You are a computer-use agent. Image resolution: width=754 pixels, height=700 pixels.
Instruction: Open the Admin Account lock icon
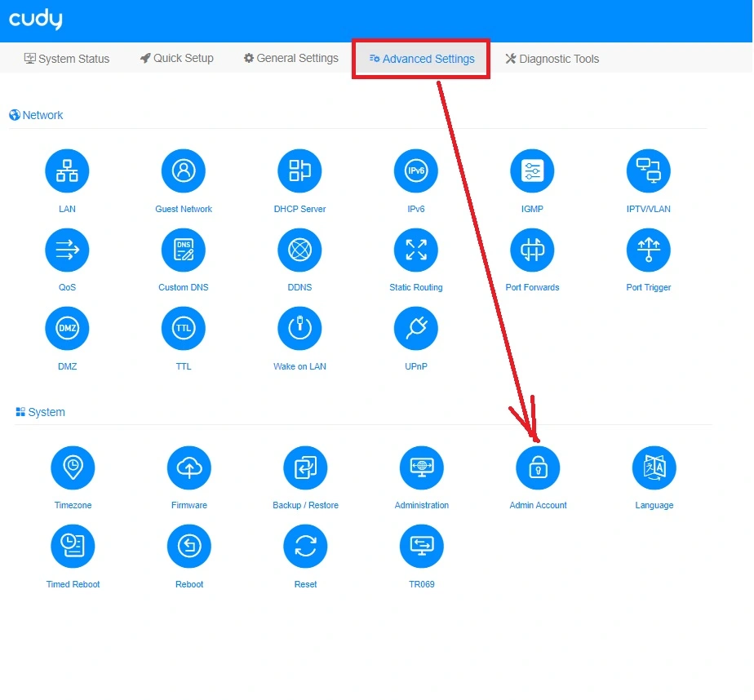coord(538,467)
